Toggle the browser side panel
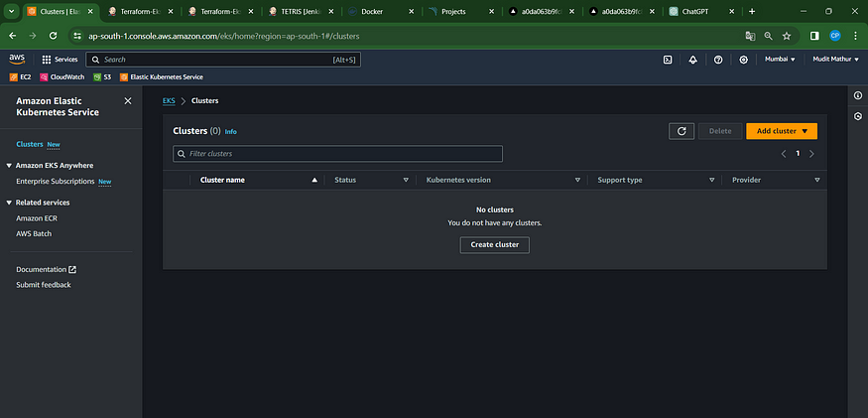Viewport: 868px width, 418px height. coord(814,36)
